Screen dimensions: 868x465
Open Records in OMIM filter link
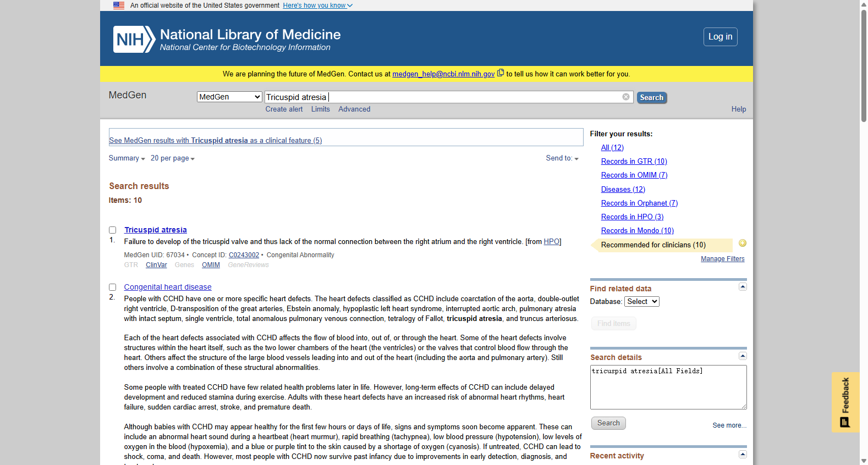pos(634,175)
